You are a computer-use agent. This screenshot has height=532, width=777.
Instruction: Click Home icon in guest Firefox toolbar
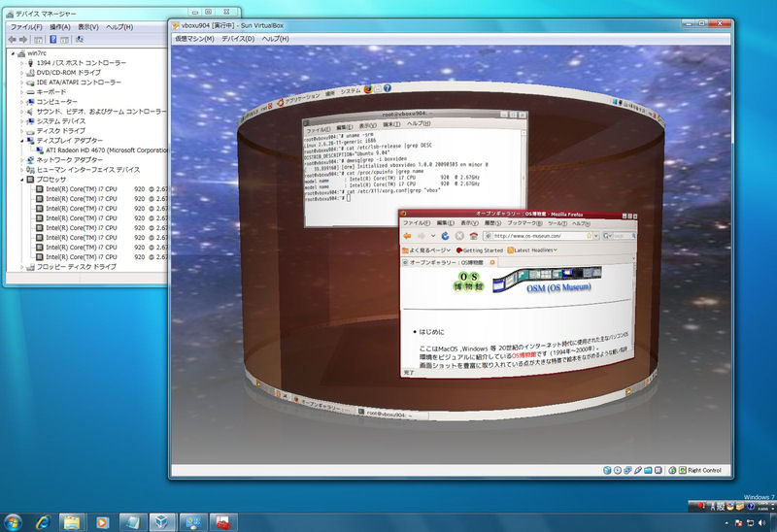tap(473, 236)
